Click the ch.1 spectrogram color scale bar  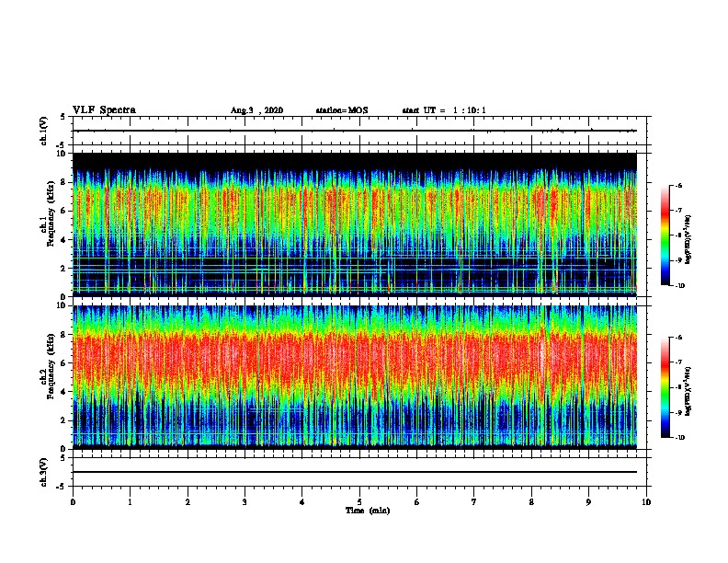[x=665, y=236]
